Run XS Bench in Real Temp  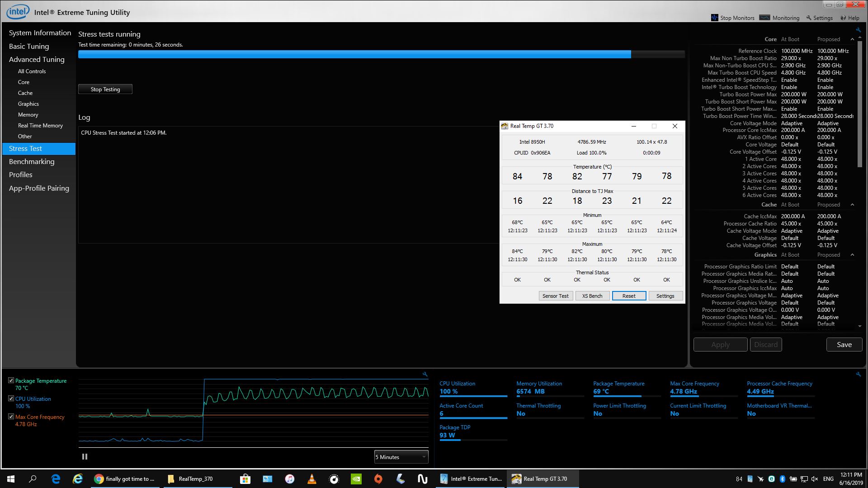[x=592, y=296]
